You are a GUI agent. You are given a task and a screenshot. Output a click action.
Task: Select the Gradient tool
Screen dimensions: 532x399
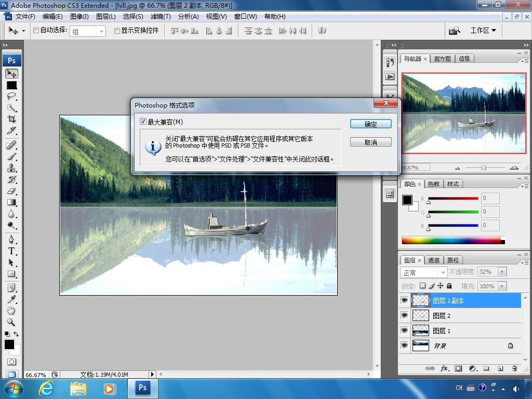coord(12,202)
